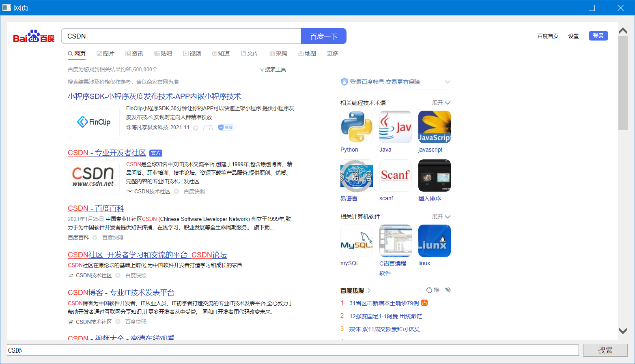Click the vertical scrollbar thumb
The height and width of the screenshot is (364, 635).
[x=623, y=83]
